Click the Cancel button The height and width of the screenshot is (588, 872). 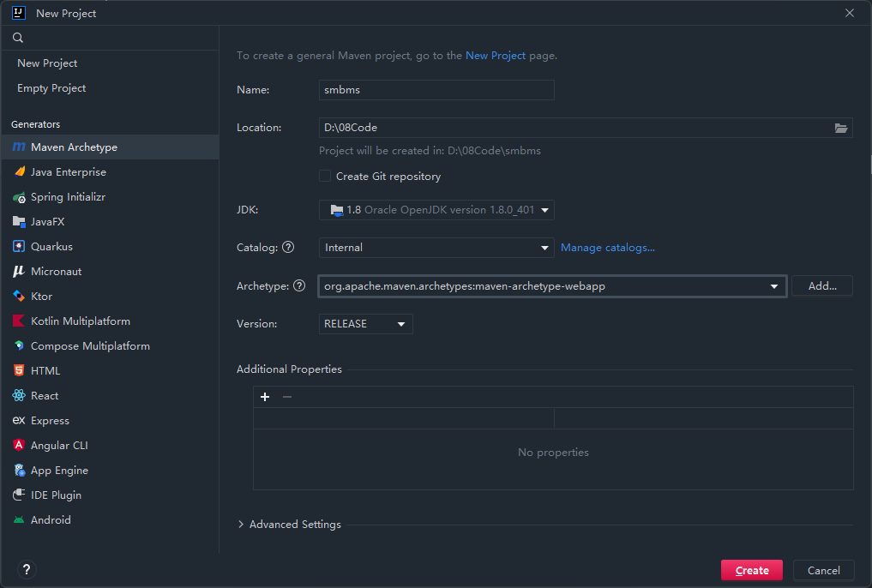pos(824,570)
